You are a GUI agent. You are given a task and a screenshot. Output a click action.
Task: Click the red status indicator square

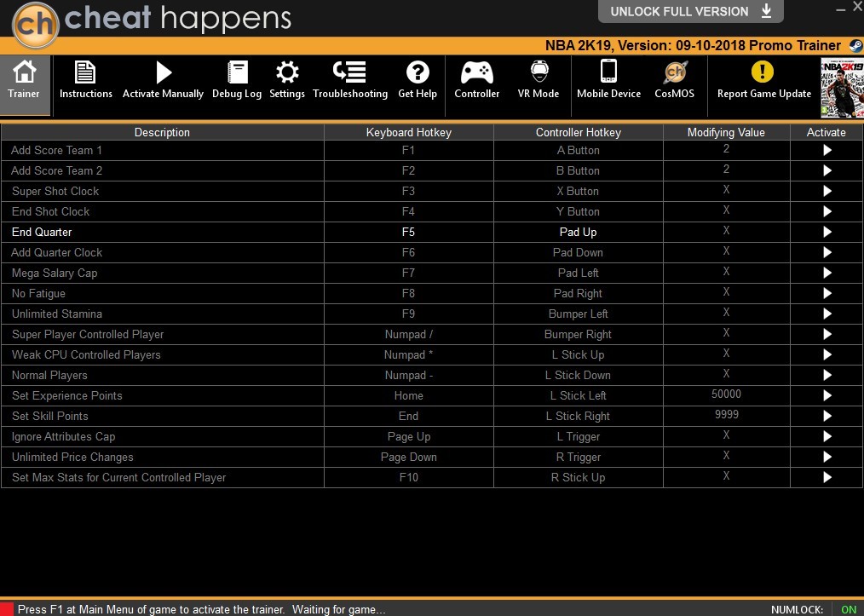click(7, 609)
